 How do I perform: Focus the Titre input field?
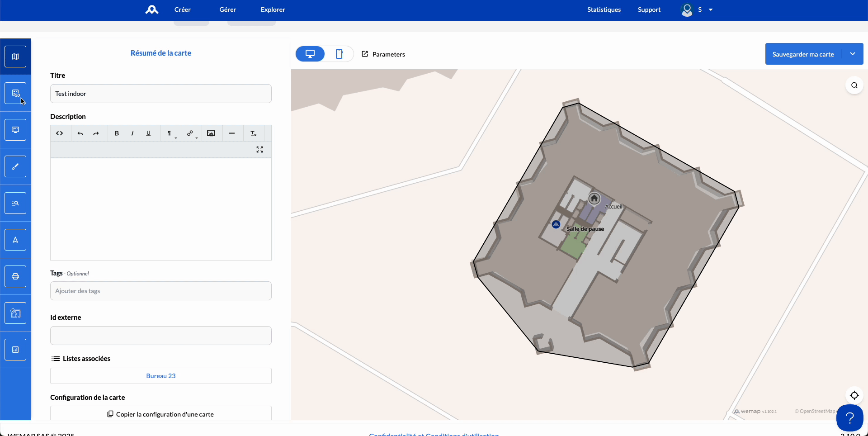click(x=161, y=94)
